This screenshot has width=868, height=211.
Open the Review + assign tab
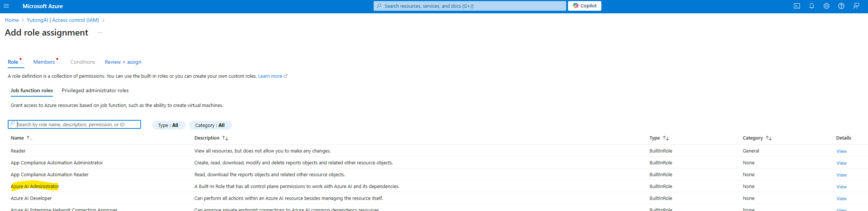click(123, 62)
